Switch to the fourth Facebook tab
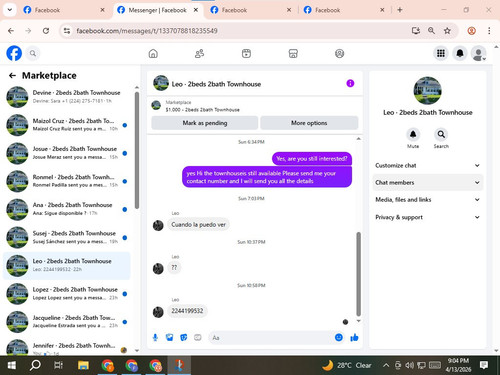500x375 pixels. click(x=343, y=10)
